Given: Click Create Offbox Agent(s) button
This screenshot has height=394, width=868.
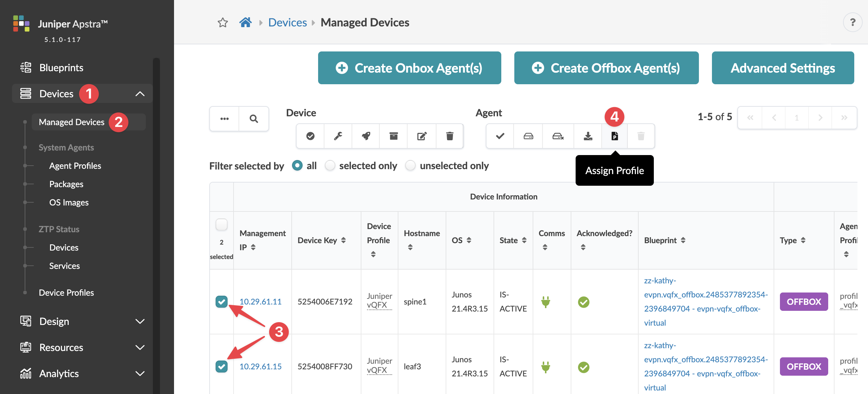Looking at the screenshot, I should click(x=606, y=68).
